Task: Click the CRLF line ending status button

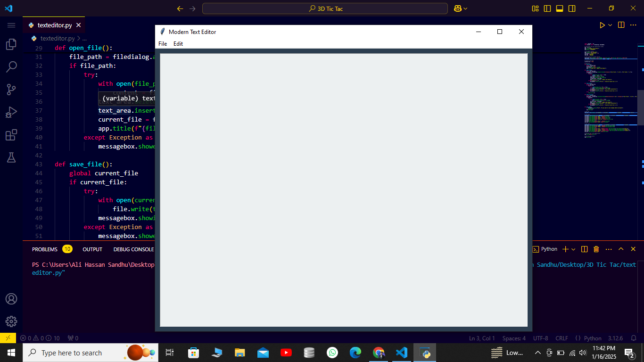Action: point(561,338)
